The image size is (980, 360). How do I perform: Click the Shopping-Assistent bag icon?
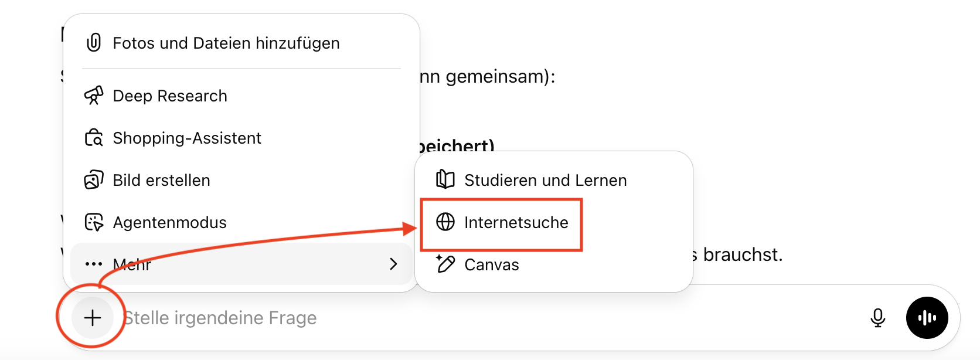click(x=94, y=138)
